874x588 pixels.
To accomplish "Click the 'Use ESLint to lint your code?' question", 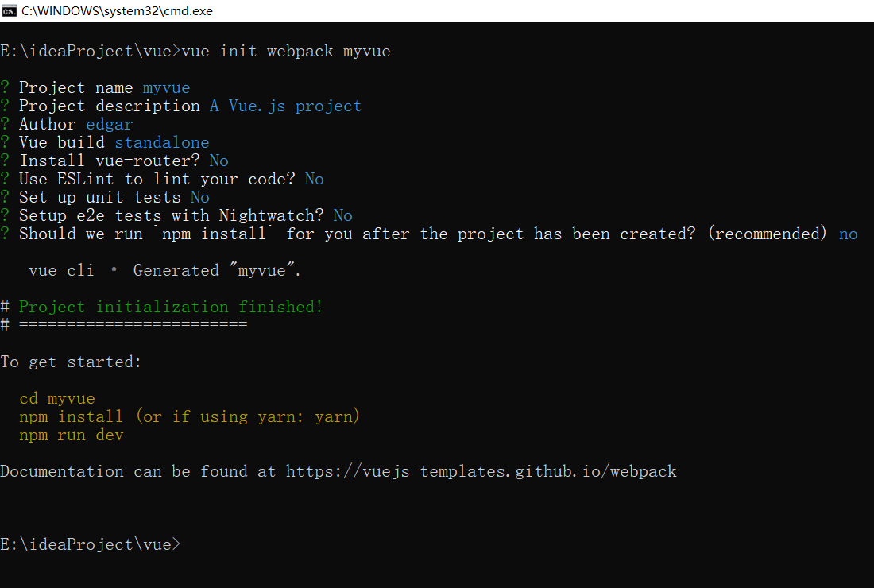I will [x=157, y=179].
